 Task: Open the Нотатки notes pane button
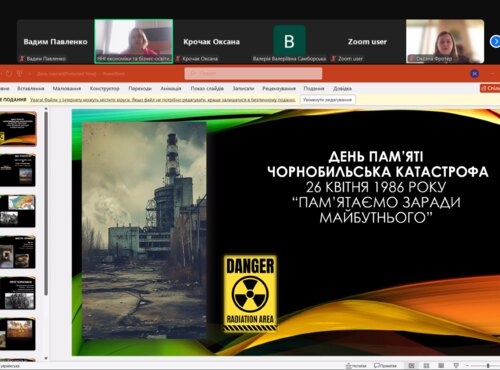pyautogui.click(x=356, y=366)
